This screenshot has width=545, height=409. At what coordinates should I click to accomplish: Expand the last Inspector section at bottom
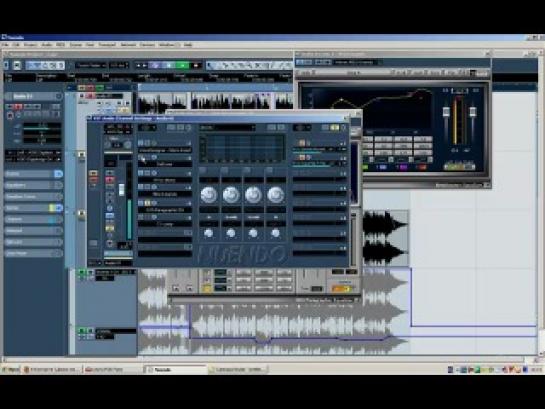click(x=34, y=253)
